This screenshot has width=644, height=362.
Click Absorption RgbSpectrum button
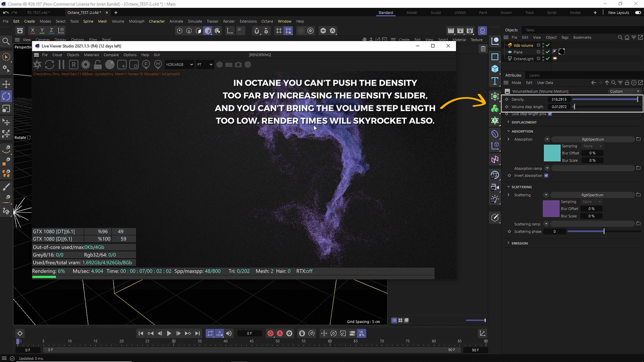tap(593, 139)
